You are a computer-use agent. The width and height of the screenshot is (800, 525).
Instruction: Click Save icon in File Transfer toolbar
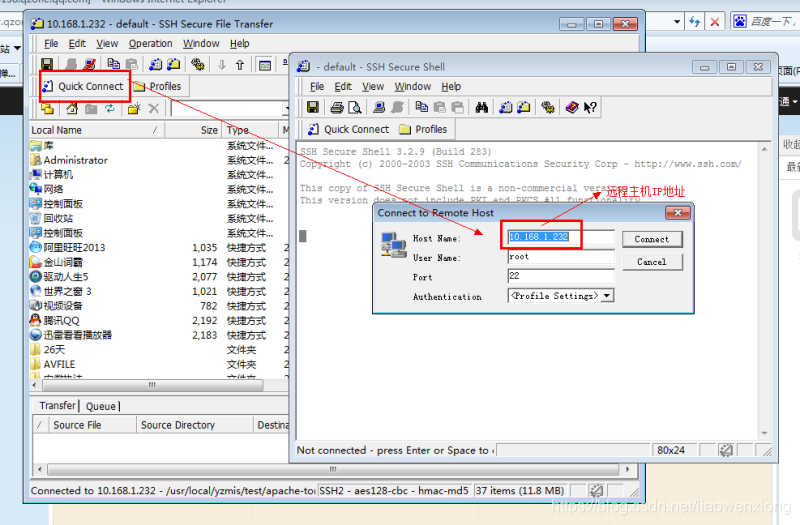point(47,64)
